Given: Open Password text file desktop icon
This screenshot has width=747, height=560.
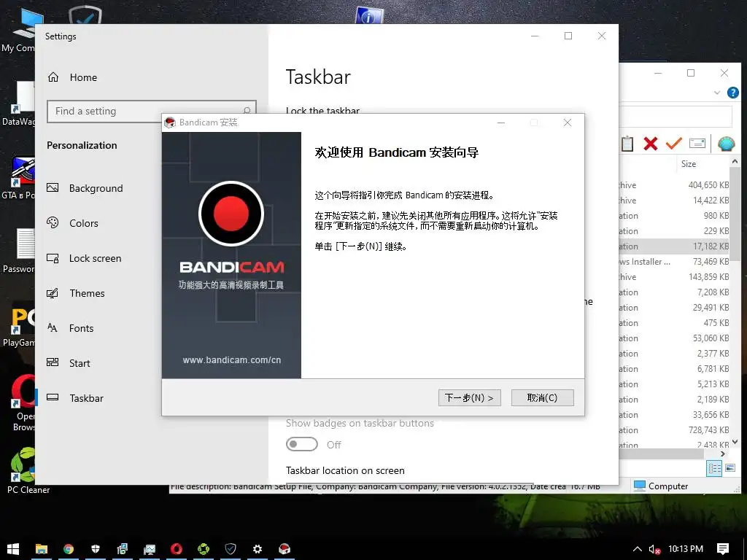Looking at the screenshot, I should [20, 250].
